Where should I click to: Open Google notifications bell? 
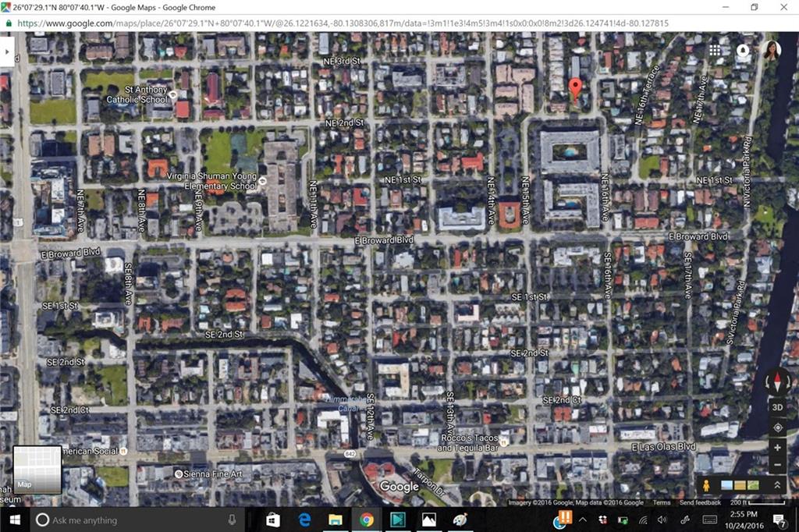point(743,50)
